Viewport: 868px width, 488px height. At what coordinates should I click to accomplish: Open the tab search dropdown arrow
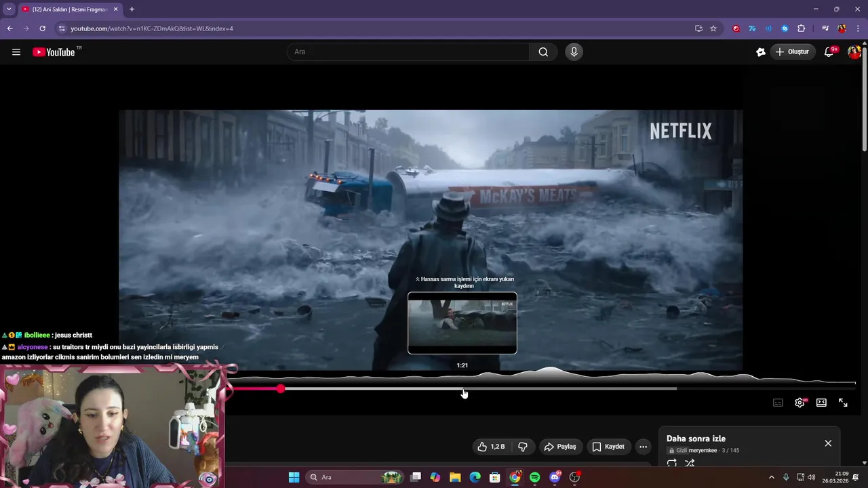click(9, 9)
